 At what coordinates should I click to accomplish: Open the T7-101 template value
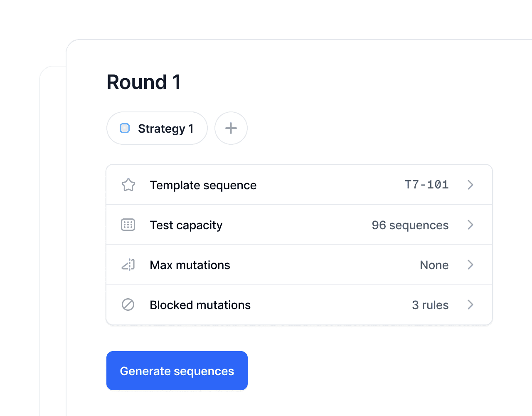click(x=427, y=184)
